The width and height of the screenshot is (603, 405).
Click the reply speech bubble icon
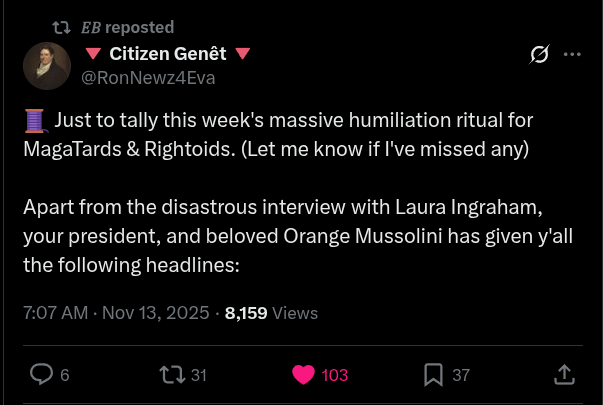pos(41,374)
